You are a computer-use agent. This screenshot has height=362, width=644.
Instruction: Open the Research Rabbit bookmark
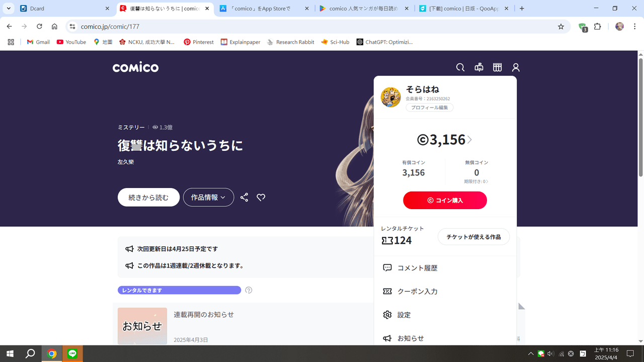[x=291, y=42]
